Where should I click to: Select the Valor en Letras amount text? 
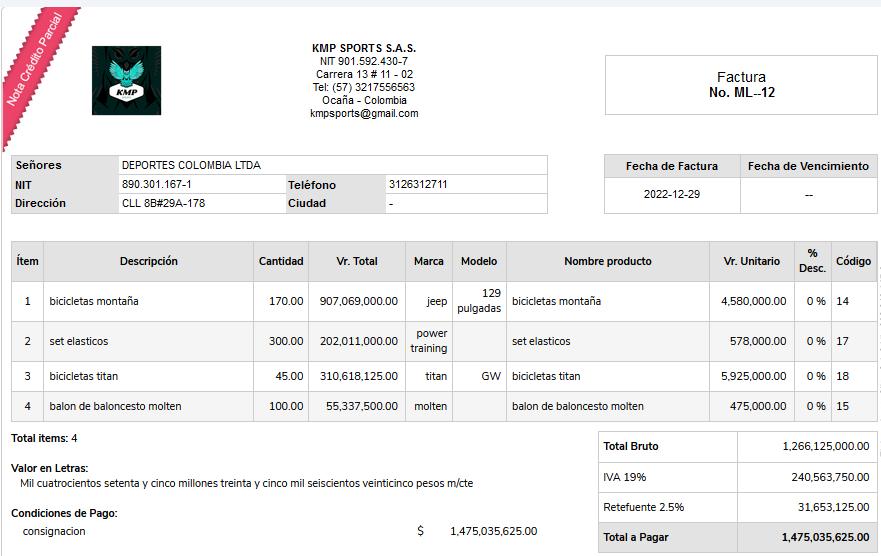coord(247,483)
